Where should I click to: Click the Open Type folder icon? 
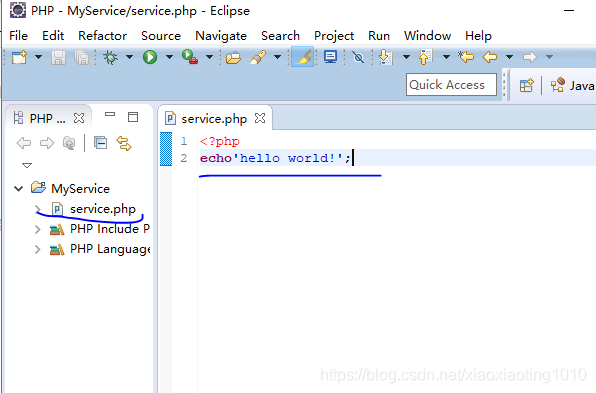[233, 57]
